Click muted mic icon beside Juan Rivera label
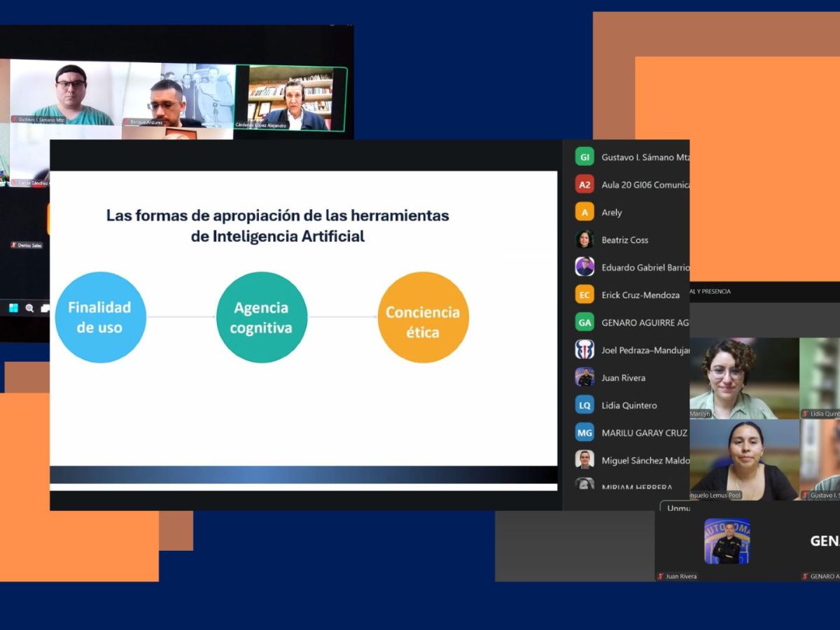The image size is (840, 630). (660, 576)
